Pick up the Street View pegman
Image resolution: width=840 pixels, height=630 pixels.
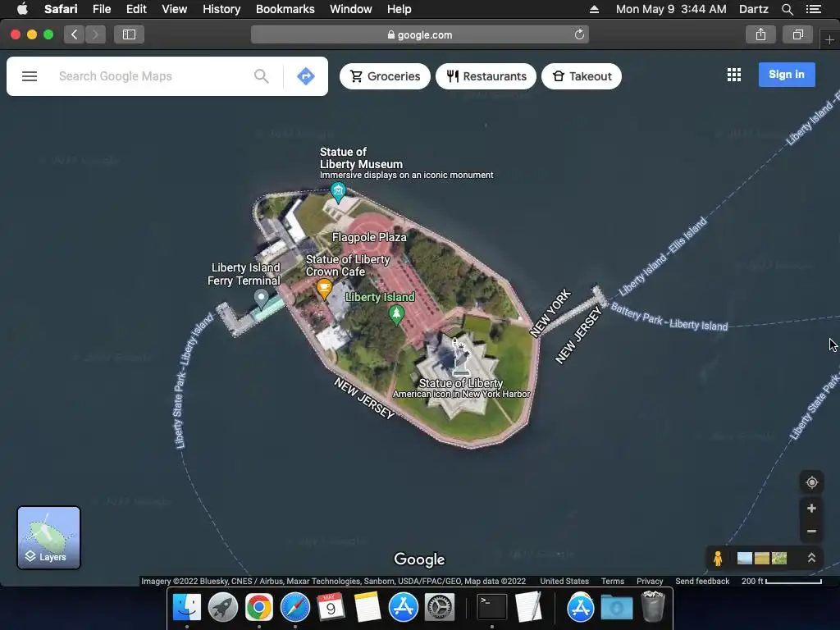coord(718,558)
